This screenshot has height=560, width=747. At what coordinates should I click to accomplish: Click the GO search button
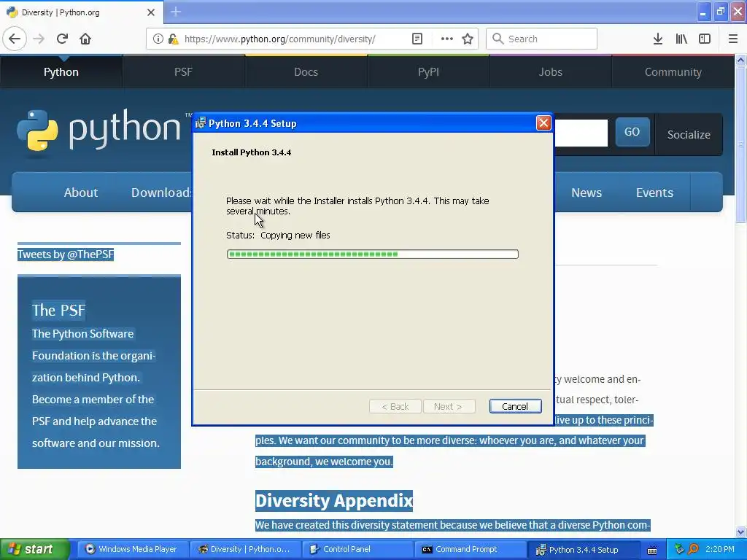pyautogui.click(x=632, y=132)
